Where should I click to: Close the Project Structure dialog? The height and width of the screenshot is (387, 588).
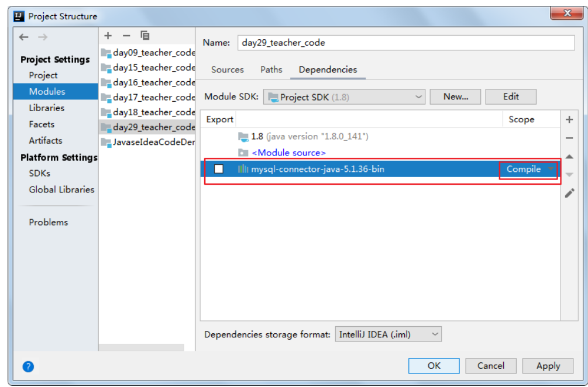[x=567, y=13]
